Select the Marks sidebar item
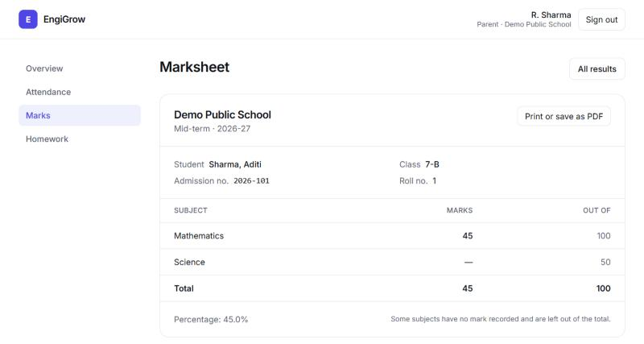Viewport: 644px width, 344px height. [80, 115]
